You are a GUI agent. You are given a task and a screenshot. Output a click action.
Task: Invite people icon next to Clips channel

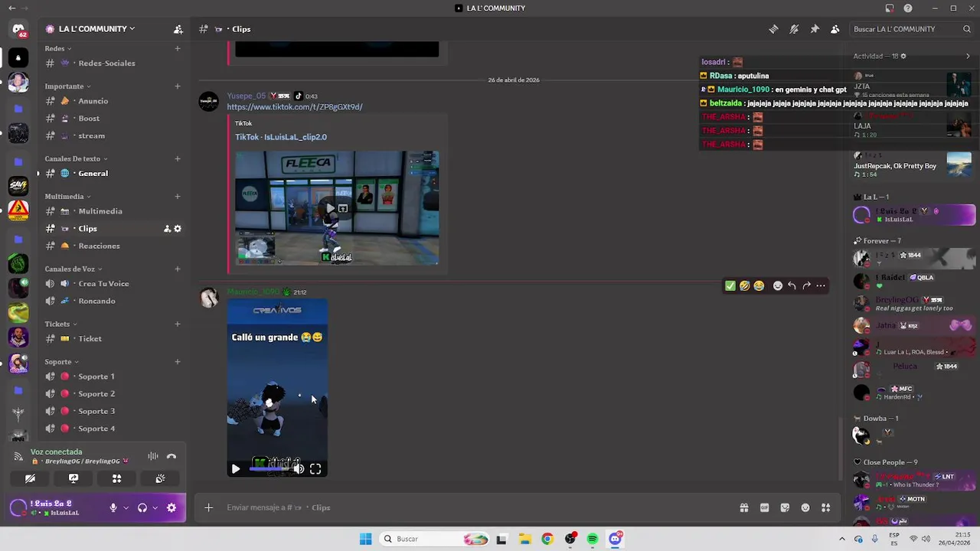(x=167, y=229)
